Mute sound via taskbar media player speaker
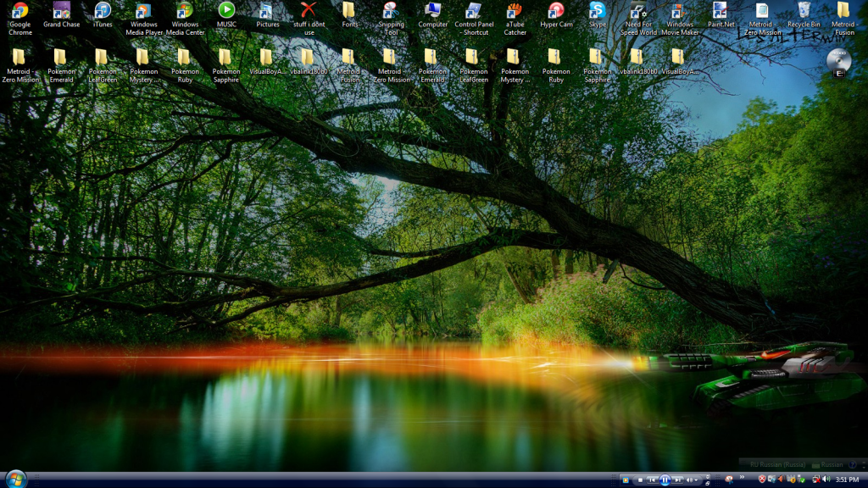The height and width of the screenshot is (488, 868). click(689, 480)
